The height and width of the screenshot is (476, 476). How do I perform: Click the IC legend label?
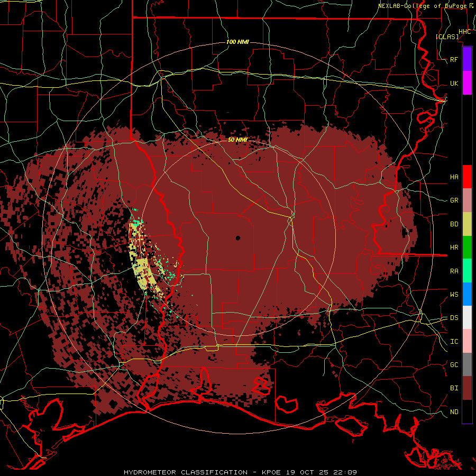click(454, 342)
